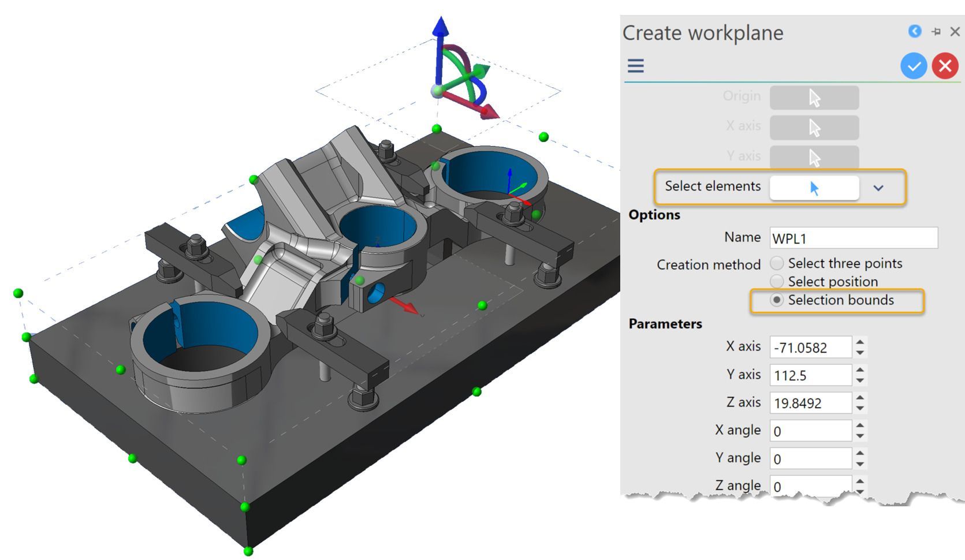Click the X axis value field
The width and height of the screenshot is (965, 560).
click(x=811, y=348)
